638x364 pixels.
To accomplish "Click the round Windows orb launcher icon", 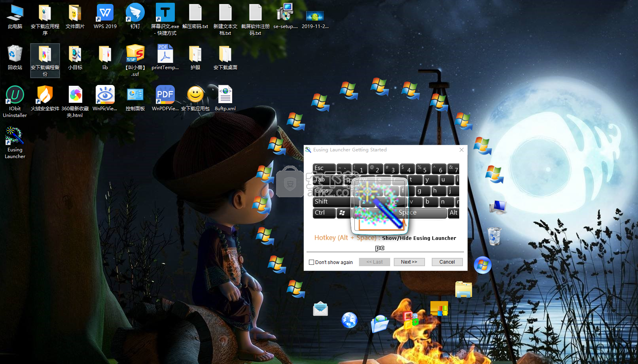I will 483,265.
